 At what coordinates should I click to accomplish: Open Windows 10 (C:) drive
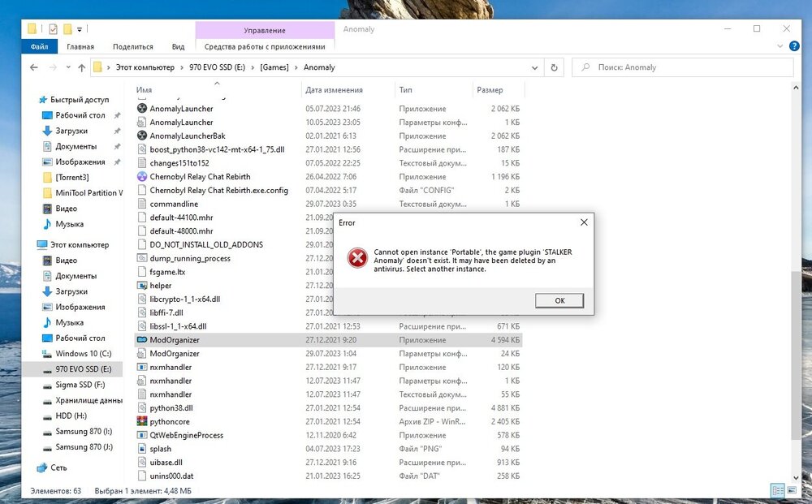pos(83,353)
